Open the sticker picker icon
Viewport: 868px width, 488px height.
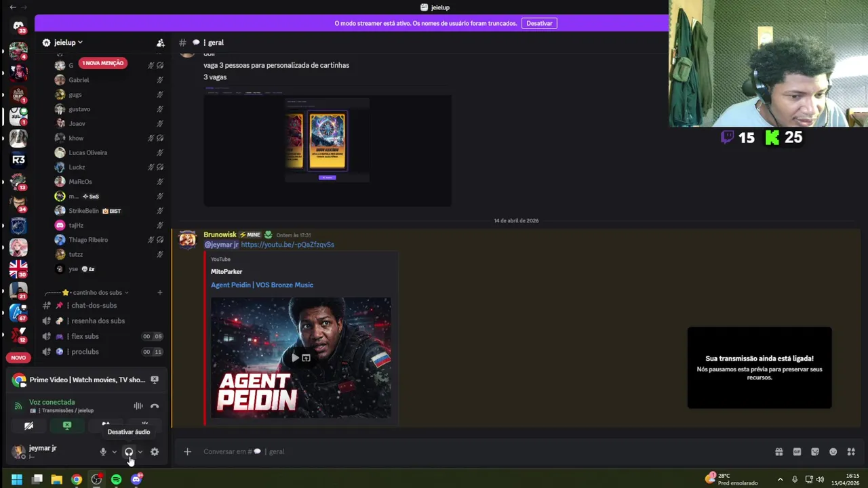(815, 452)
